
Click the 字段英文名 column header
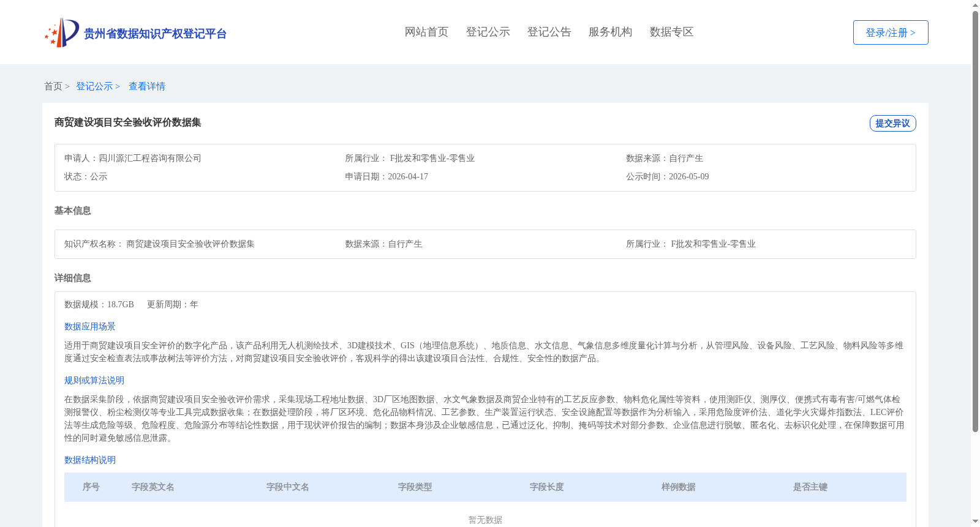click(153, 487)
